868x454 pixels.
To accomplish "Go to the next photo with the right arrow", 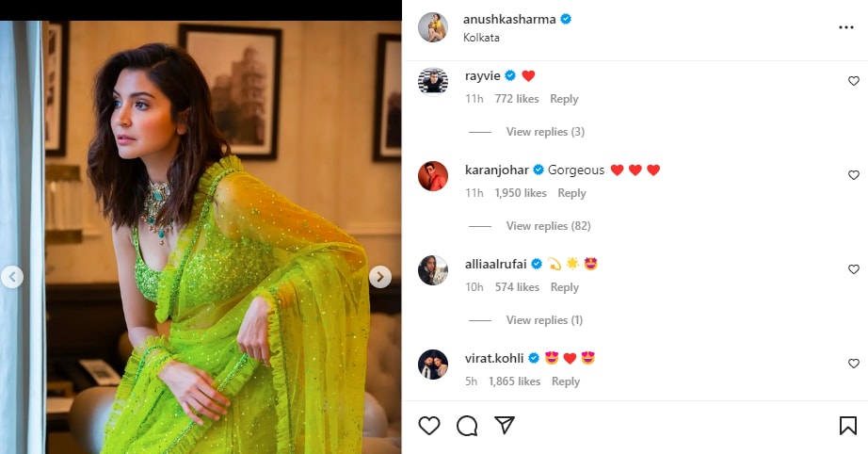I will click(380, 277).
